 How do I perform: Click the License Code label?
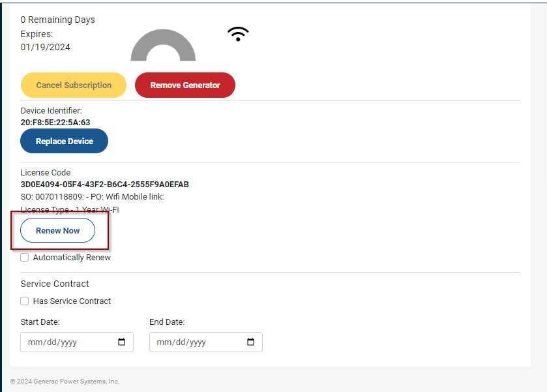pos(46,173)
